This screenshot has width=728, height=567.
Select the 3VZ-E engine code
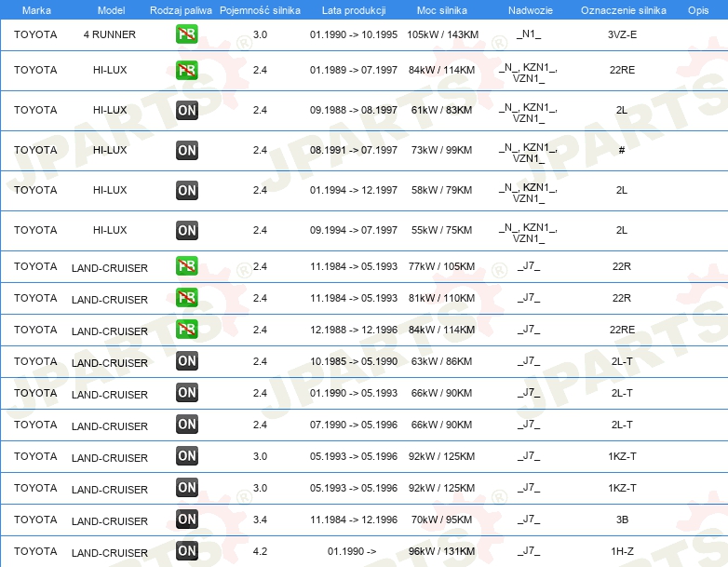[x=622, y=34]
